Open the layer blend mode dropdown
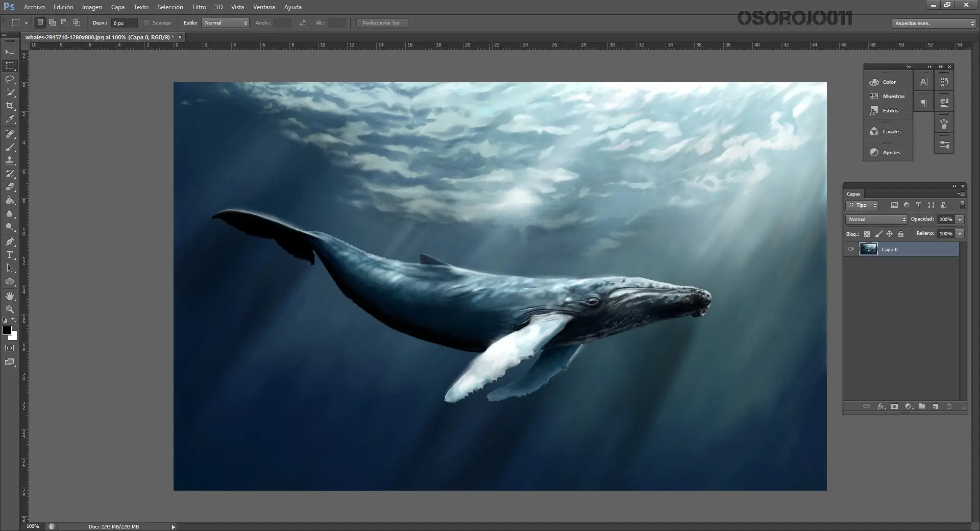Viewport: 980px width, 531px height. pyautogui.click(x=876, y=220)
